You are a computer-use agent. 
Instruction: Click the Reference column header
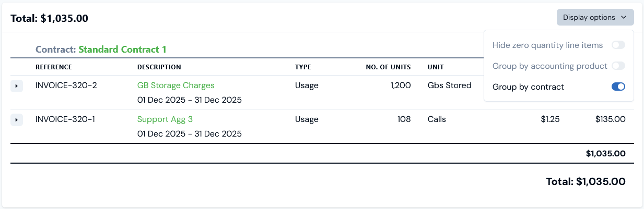coord(53,67)
